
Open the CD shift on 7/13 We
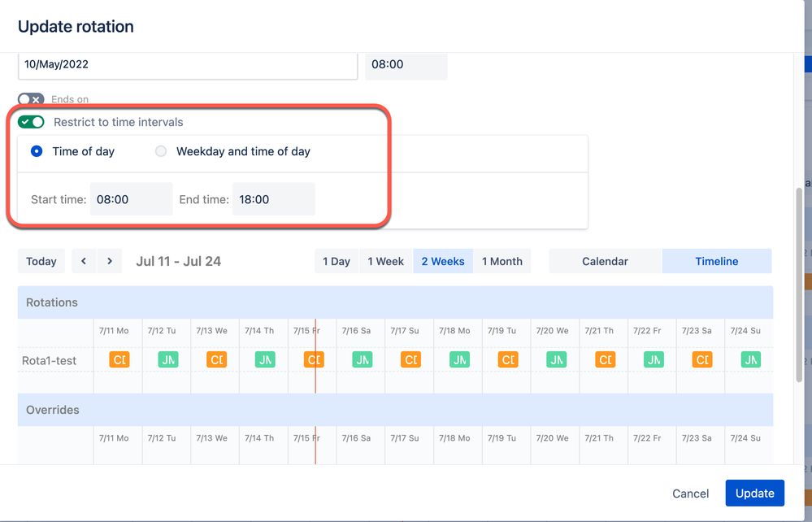[216, 359]
